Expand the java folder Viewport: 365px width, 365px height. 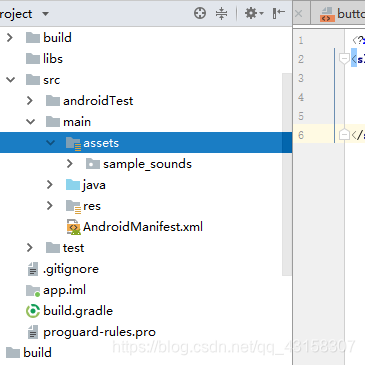50,184
